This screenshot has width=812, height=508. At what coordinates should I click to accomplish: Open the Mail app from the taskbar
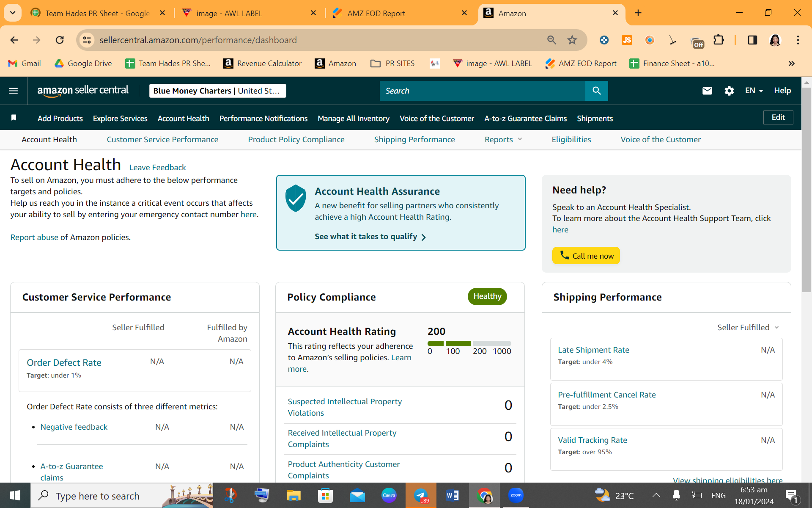coord(357,495)
